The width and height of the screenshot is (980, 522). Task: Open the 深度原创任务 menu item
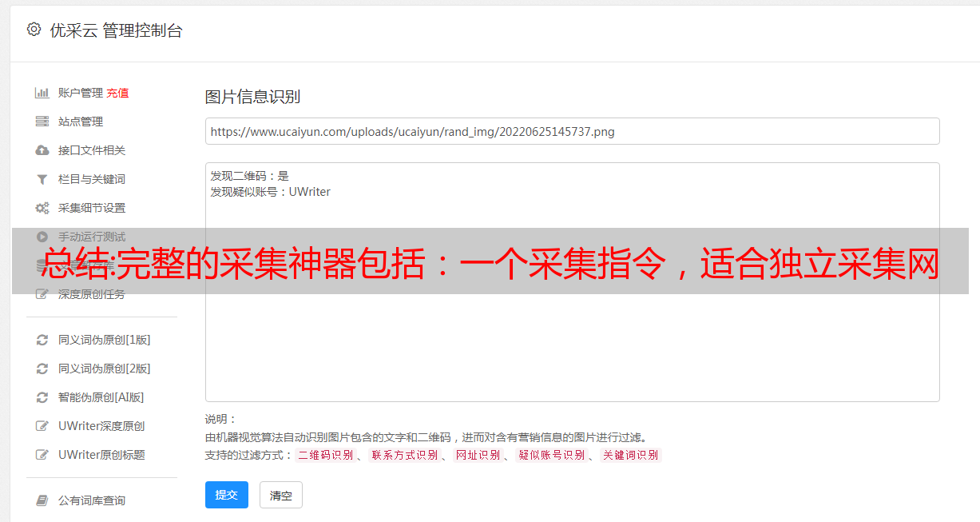(91, 294)
